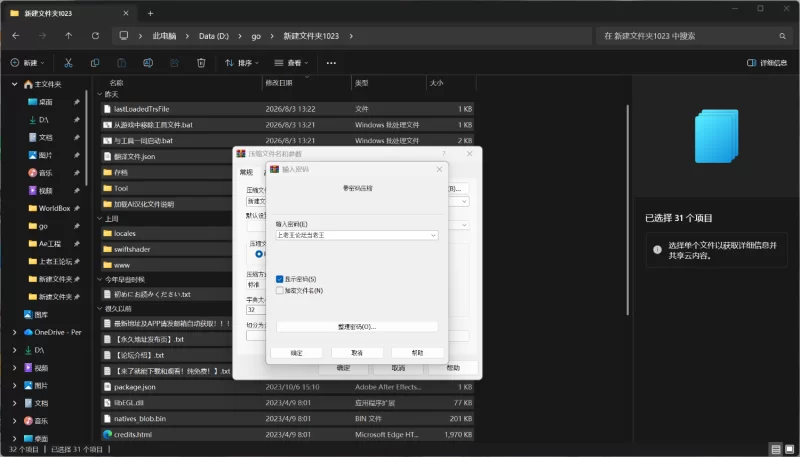Collapse the 今年早些时候 file group
The image size is (800, 457).
point(101,280)
